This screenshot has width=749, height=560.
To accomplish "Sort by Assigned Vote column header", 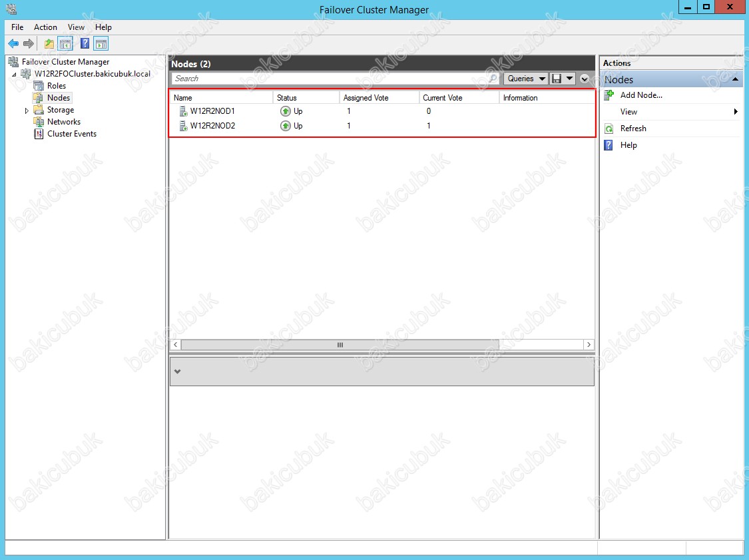I will [x=379, y=98].
